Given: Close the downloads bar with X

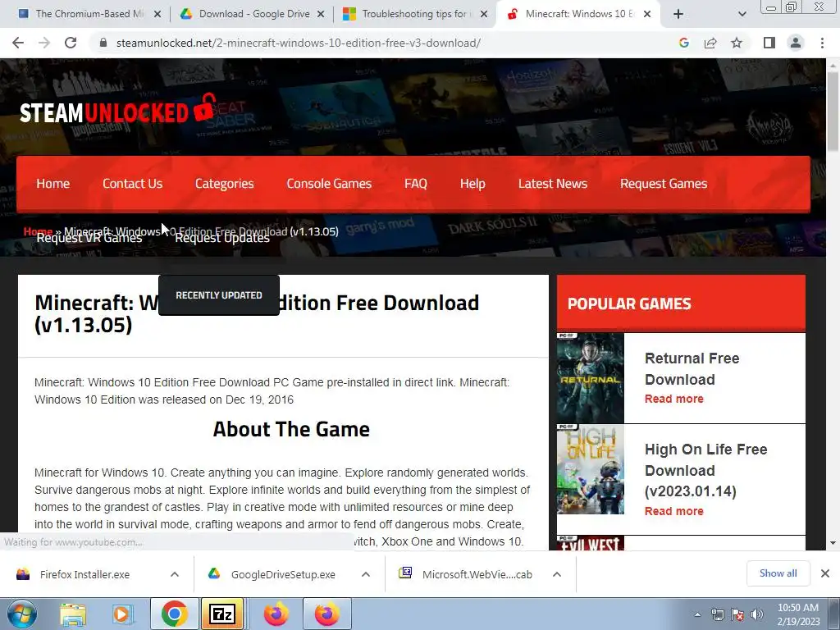Looking at the screenshot, I should (825, 573).
